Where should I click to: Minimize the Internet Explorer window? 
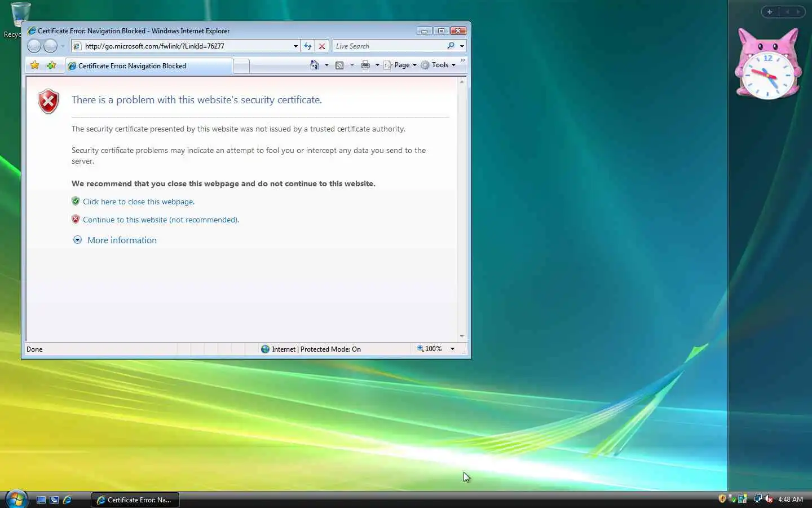pos(424,30)
